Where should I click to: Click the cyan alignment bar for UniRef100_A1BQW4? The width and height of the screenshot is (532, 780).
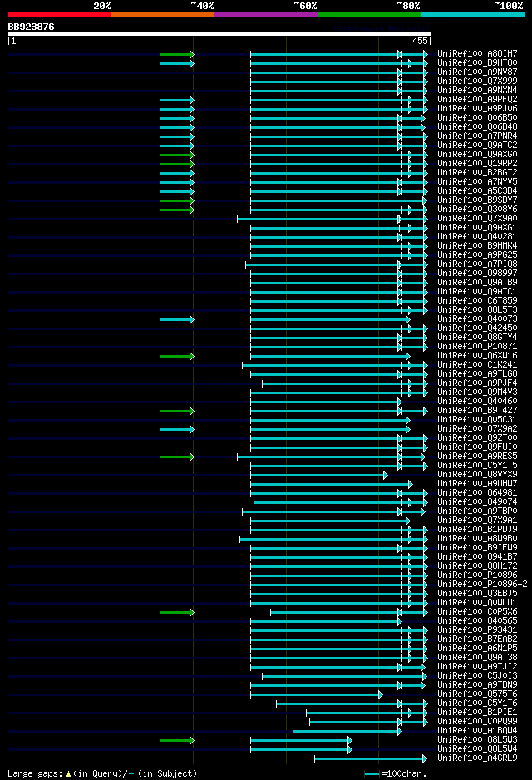[x=347, y=731]
